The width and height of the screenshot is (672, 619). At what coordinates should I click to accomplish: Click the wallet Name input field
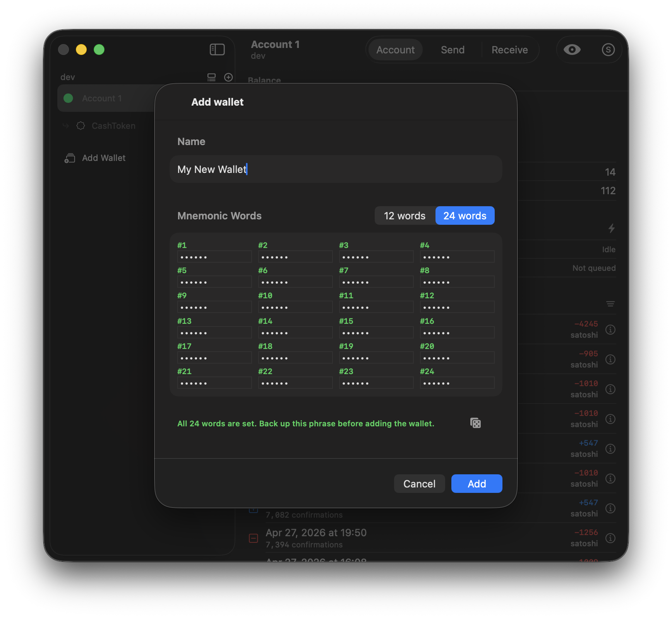pos(336,169)
